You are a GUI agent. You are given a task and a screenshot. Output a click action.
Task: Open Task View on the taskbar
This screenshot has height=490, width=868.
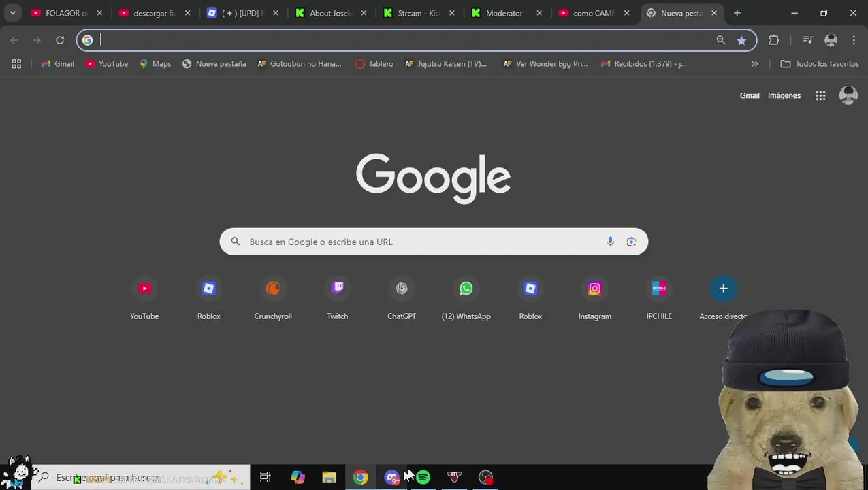(x=266, y=477)
